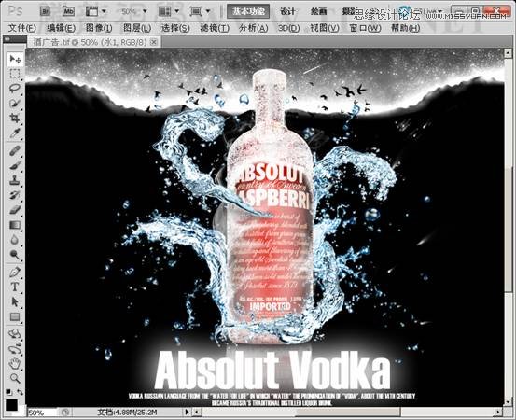Open the 编辑(E) menu
The image size is (516, 420).
[x=61, y=28]
